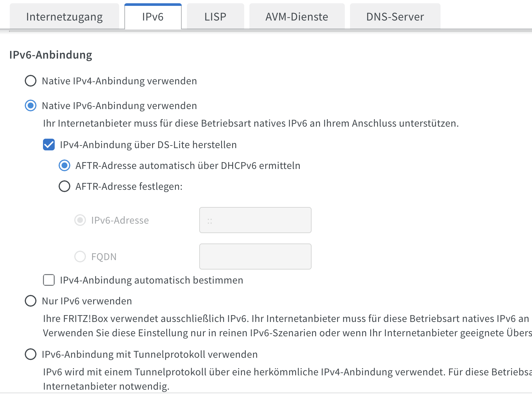
Task: Select Native IPv6-Anbindung verwenden radio button
Action: (x=31, y=105)
